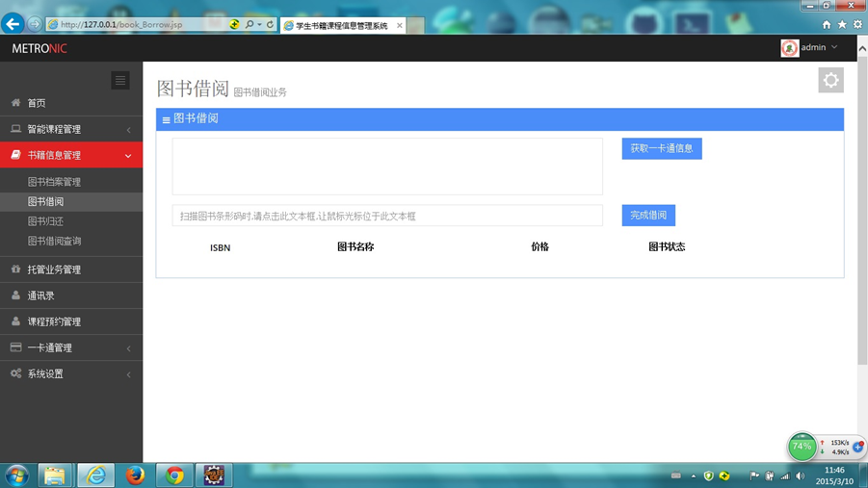Launch Firefox from the taskbar
Viewport: 868px width, 488px height.
click(x=135, y=475)
